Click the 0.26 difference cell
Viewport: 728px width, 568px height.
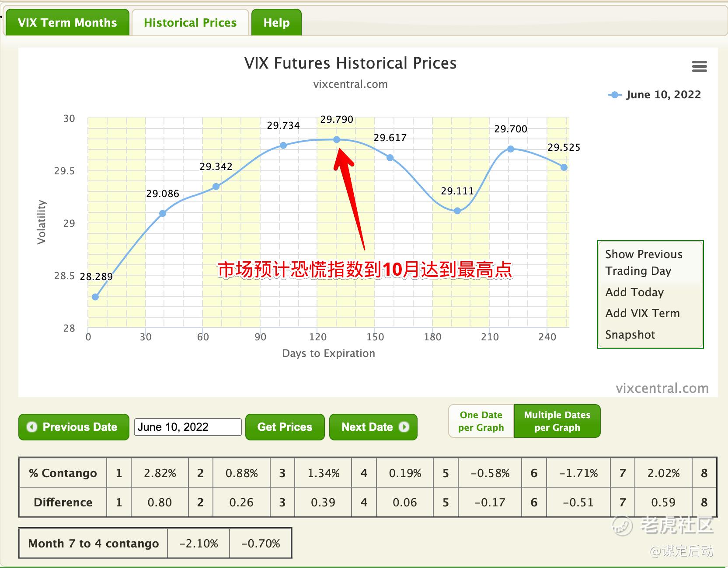coord(241,502)
